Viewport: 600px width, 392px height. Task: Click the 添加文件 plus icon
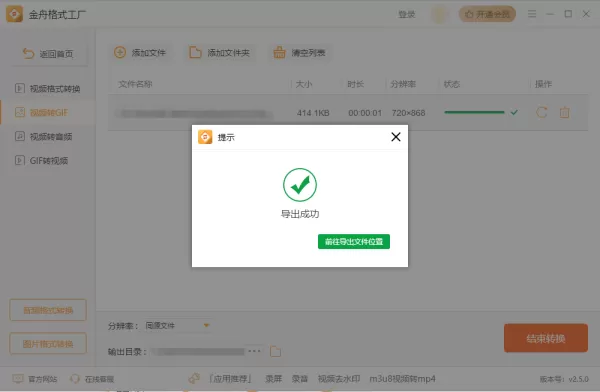[120, 52]
